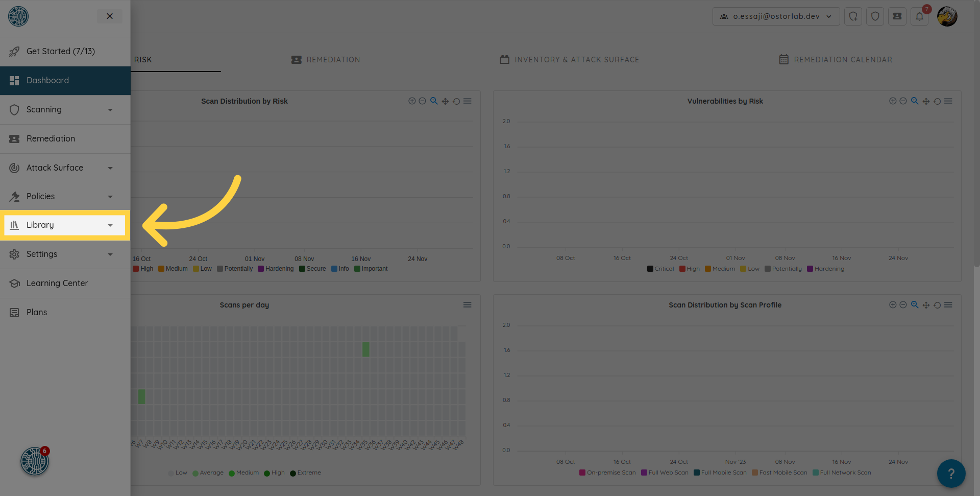The image size is (980, 496).
Task: Click zoom in icon on Scan Distribution by Risk
Action: 412,101
